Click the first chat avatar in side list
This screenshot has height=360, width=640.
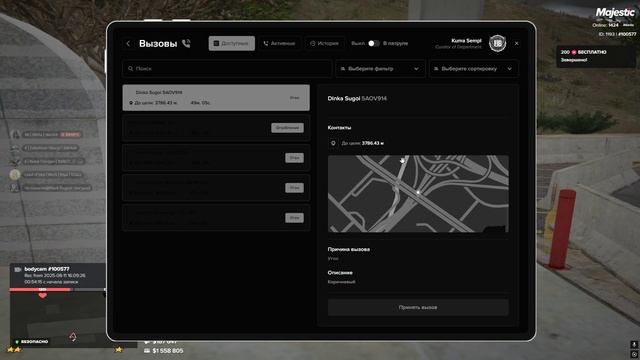pos(16,134)
